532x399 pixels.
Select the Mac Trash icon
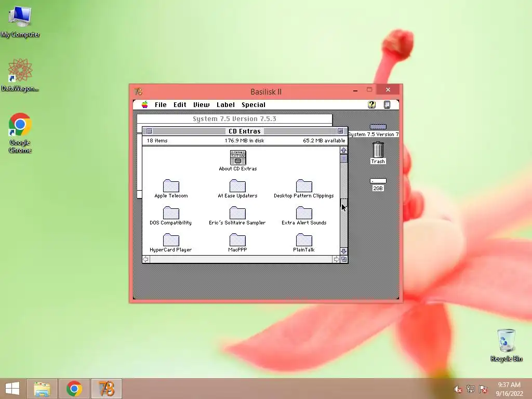pos(378,150)
